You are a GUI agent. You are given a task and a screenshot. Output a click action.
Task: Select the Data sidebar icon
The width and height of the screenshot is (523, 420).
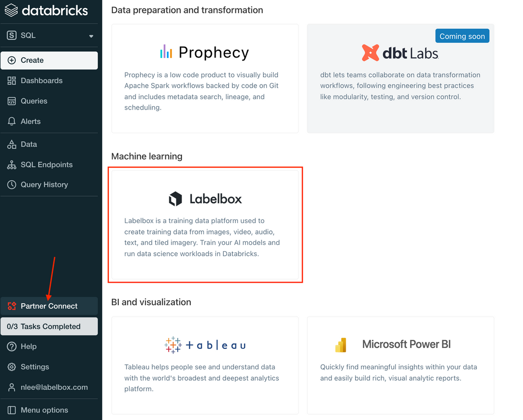pos(12,144)
